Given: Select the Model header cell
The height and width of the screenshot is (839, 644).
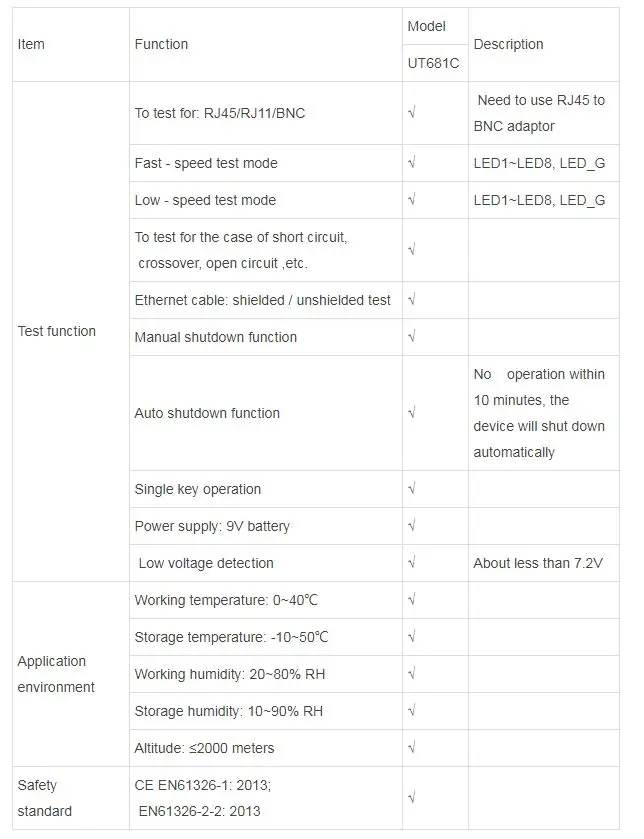Looking at the screenshot, I should pos(435,26).
